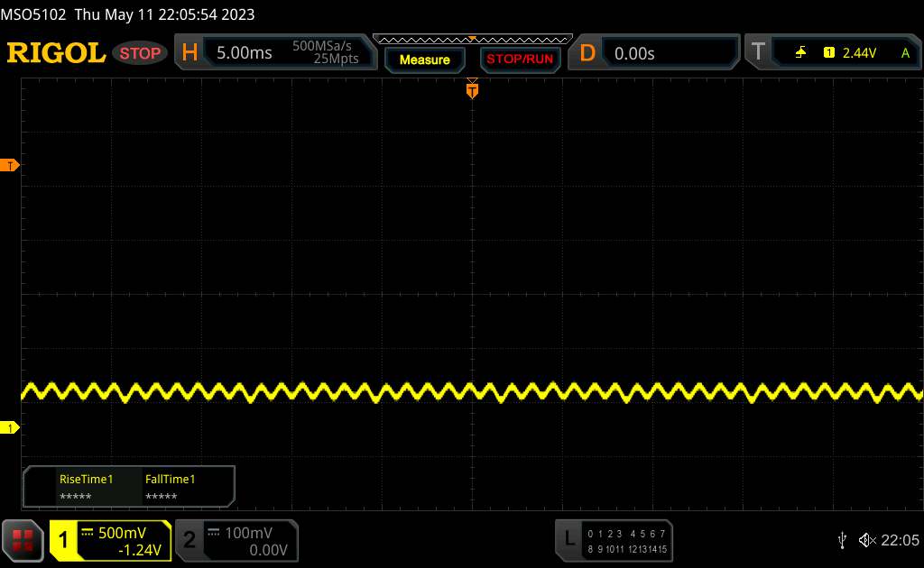Screen dimensions: 924x568
Task: Toggle the muted speaker sound icon
Action: click(867, 540)
